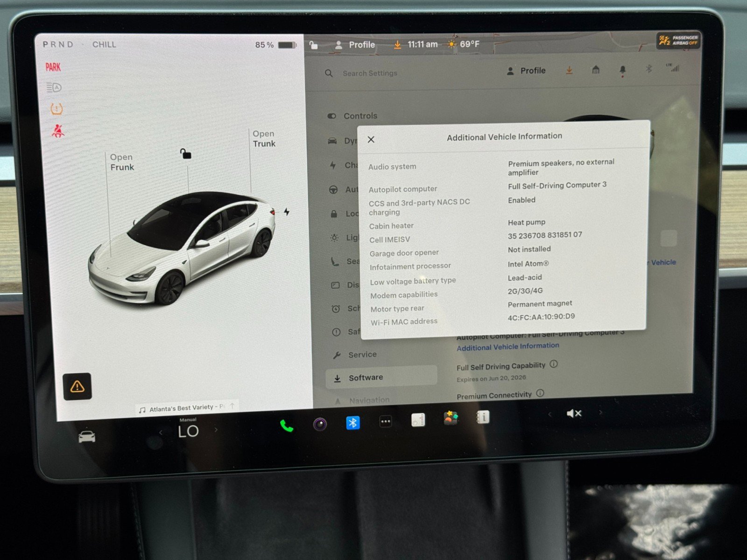
Task: Switch to the Software settings section
Action: [366, 377]
